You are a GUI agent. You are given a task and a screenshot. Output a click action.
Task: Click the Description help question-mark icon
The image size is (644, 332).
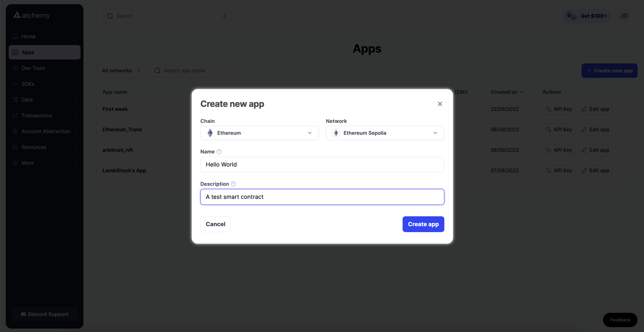point(233,184)
